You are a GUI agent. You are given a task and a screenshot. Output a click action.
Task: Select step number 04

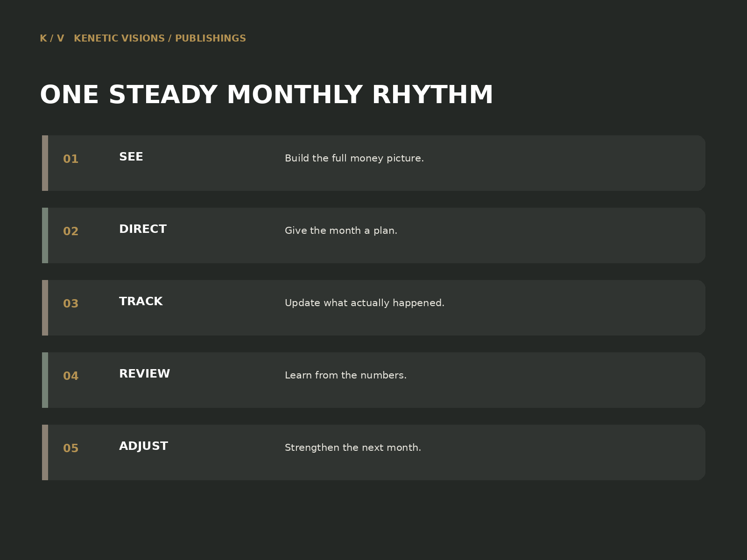click(x=70, y=376)
